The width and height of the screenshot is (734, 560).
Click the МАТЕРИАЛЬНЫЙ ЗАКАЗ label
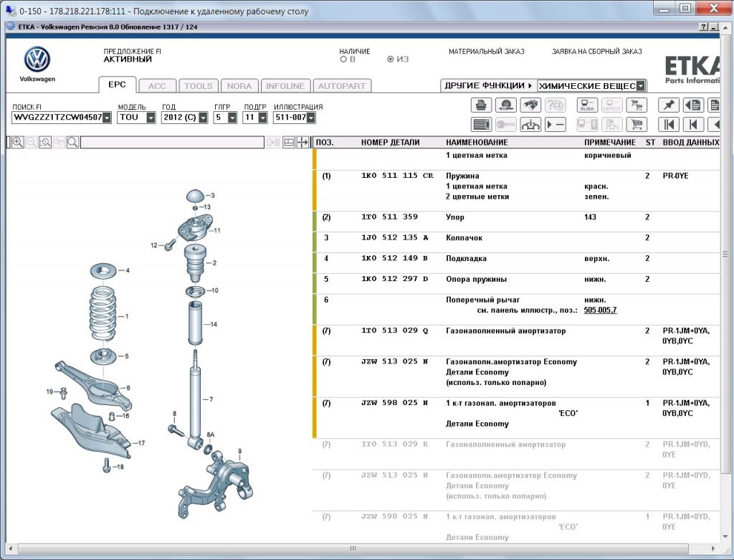point(487,52)
